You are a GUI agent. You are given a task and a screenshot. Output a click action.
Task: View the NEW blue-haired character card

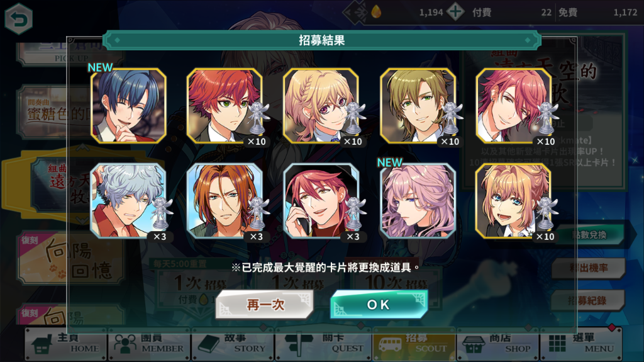[x=128, y=106]
